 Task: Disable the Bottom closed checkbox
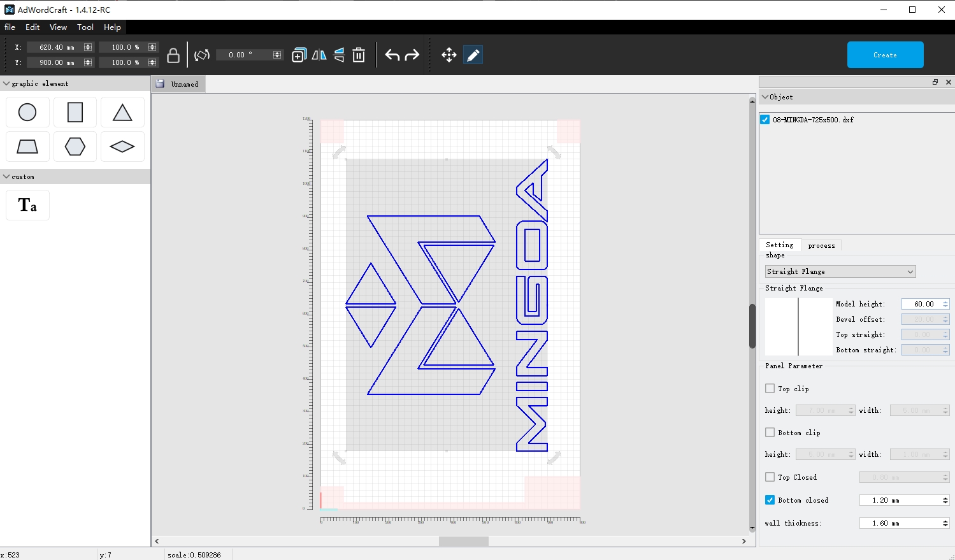770,500
